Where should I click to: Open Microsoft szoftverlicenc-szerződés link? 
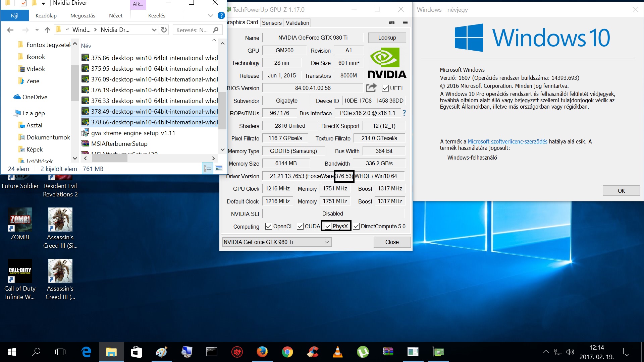point(507,141)
